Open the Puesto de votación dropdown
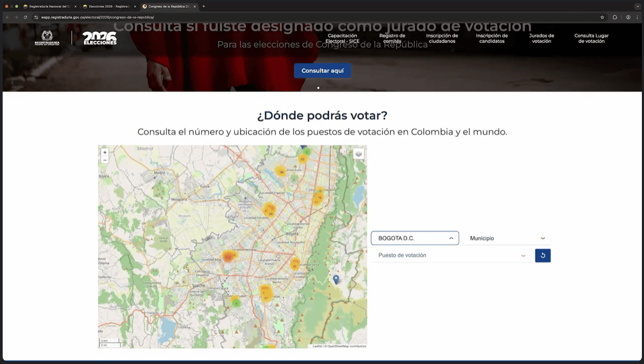644x364 pixels. pyautogui.click(x=451, y=256)
